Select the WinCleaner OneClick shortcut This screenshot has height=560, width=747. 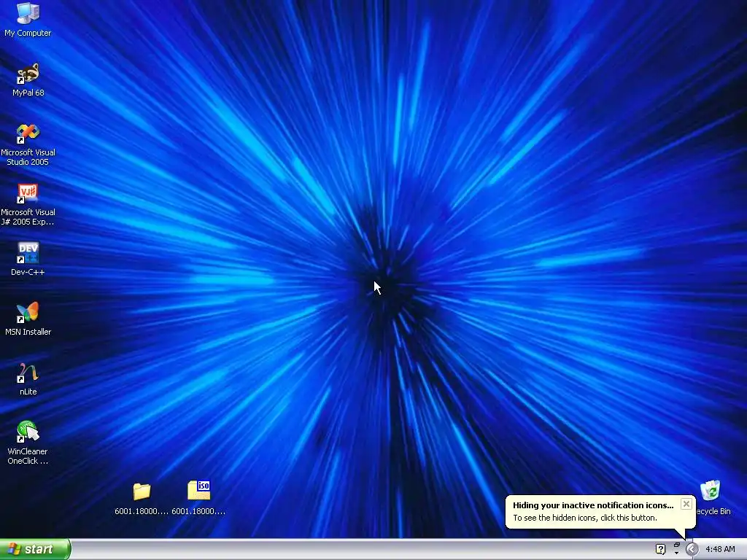click(x=28, y=443)
